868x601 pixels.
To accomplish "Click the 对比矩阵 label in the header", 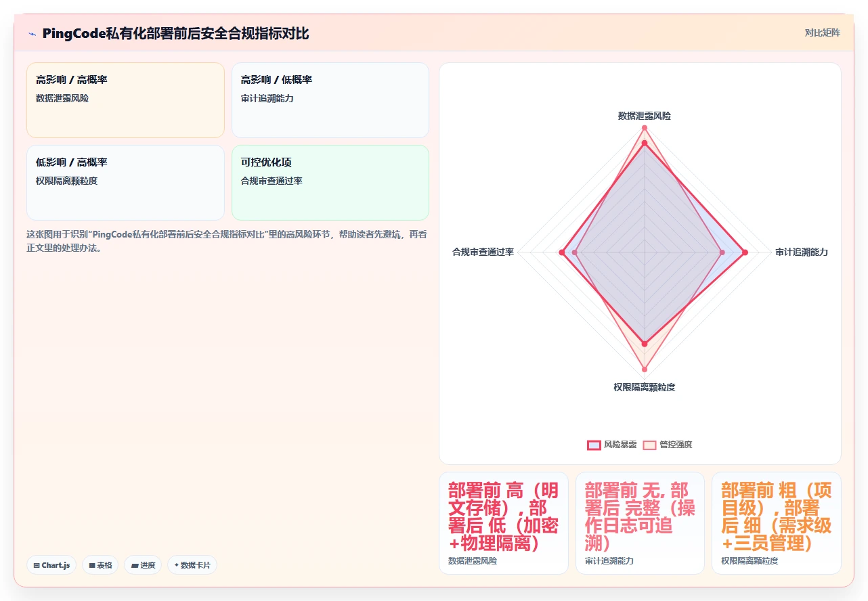I will pos(822,32).
